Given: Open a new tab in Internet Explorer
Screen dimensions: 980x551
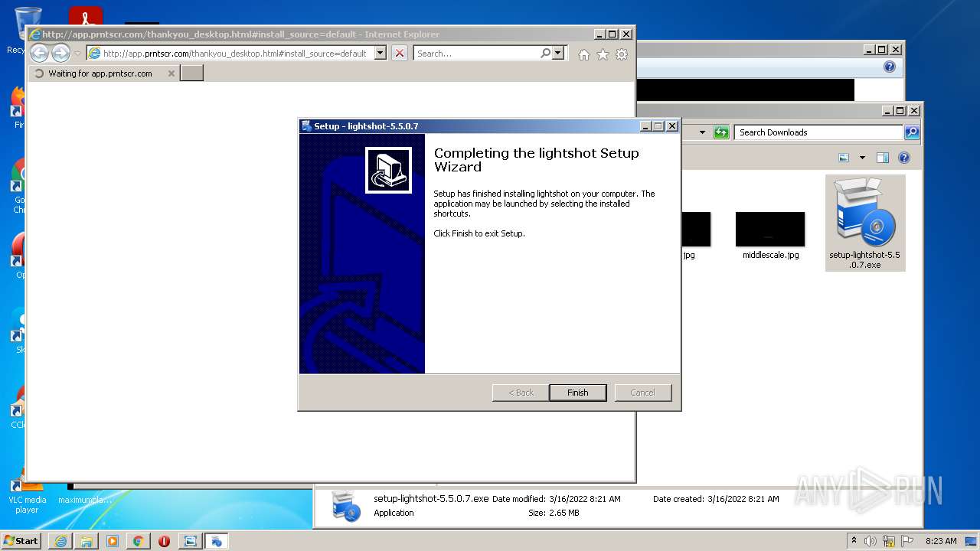Looking at the screenshot, I should click(191, 73).
